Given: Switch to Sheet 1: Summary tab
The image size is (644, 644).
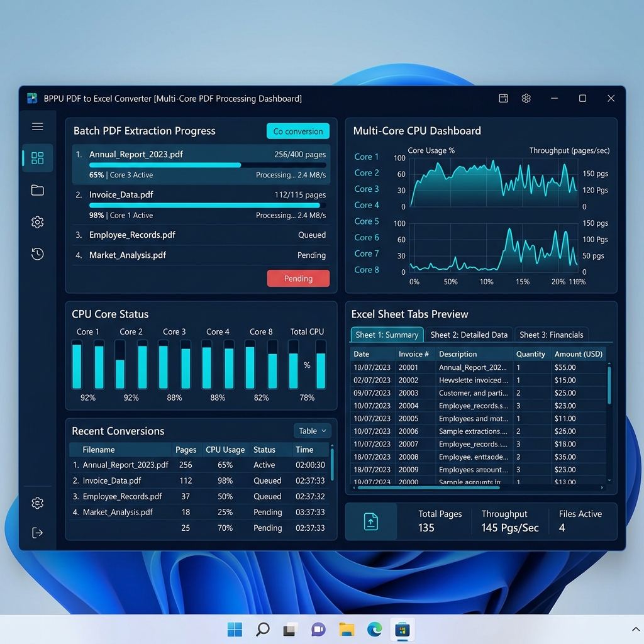Looking at the screenshot, I should pos(387,335).
